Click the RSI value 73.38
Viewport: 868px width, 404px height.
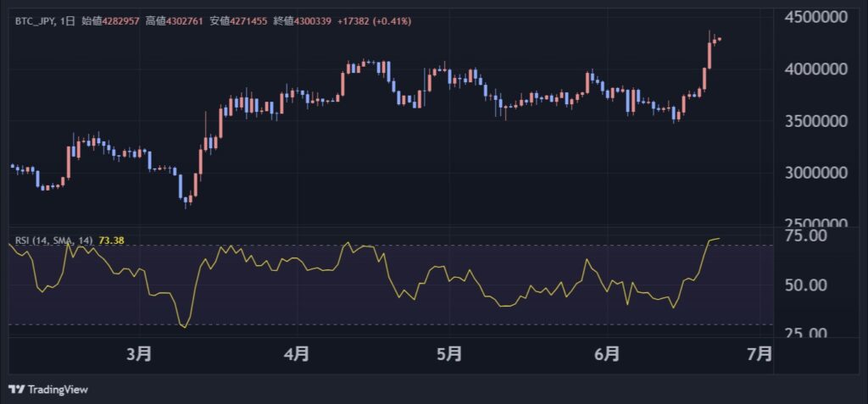(111, 241)
